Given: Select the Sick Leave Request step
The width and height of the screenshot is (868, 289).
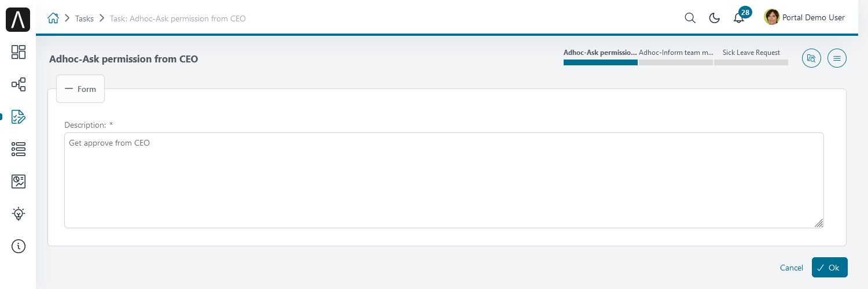Looking at the screenshot, I should tap(751, 57).
